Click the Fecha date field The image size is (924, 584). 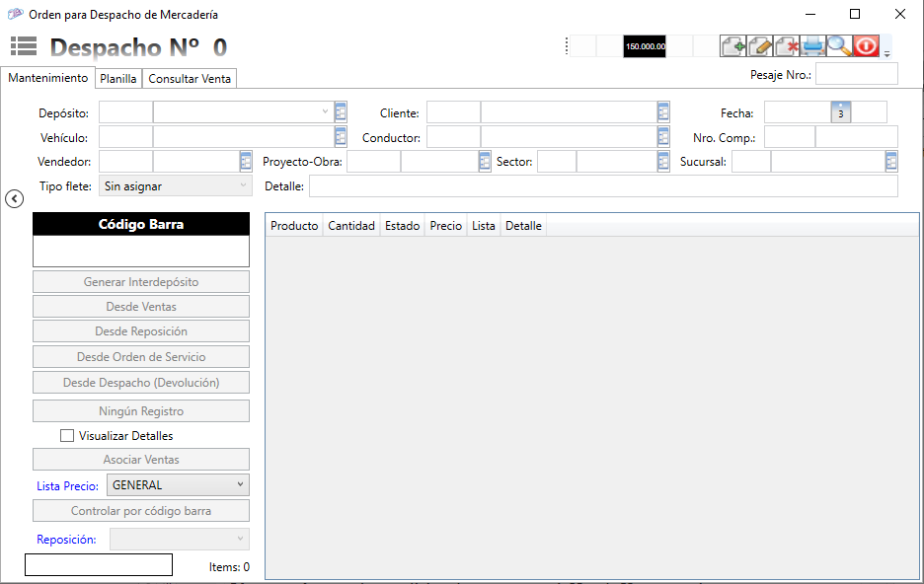(x=798, y=111)
